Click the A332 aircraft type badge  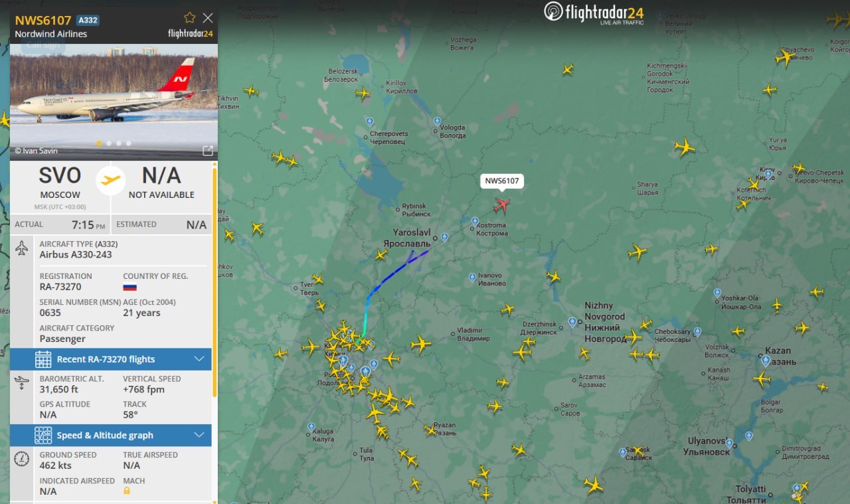(x=88, y=20)
